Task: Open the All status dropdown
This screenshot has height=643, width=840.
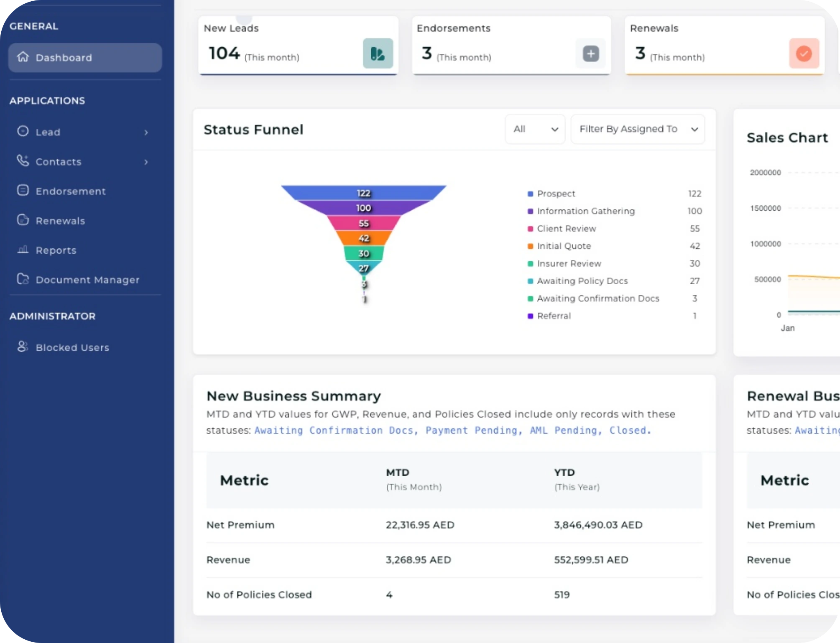Action: click(535, 129)
